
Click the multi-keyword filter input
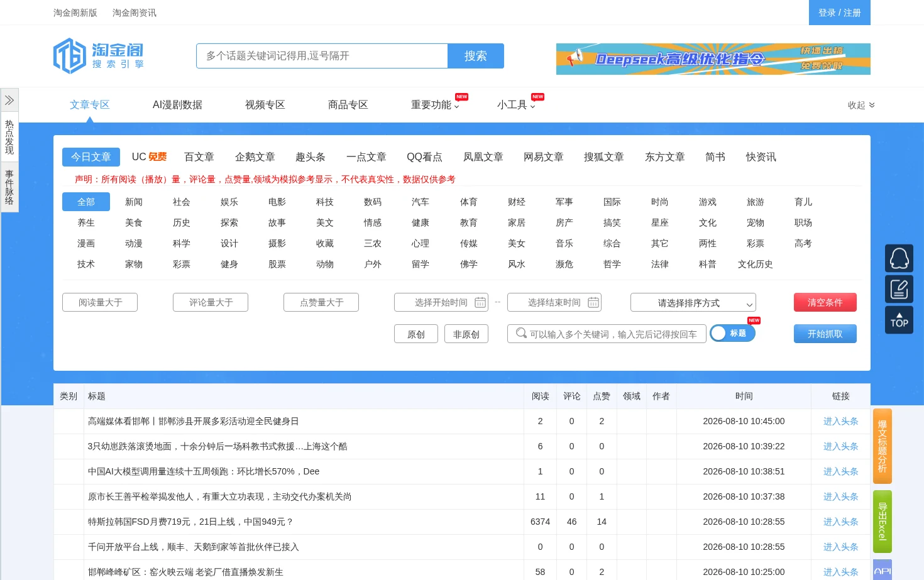(607, 334)
